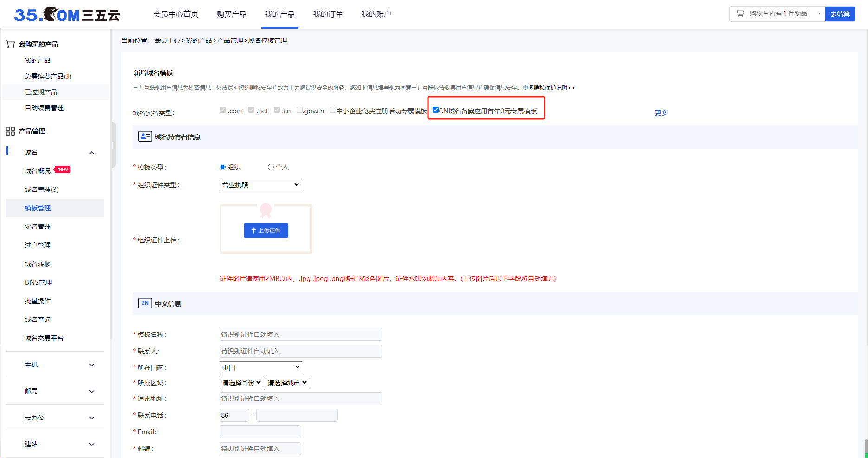
Task: Click the 去结算 checkout button
Action: click(x=840, y=14)
